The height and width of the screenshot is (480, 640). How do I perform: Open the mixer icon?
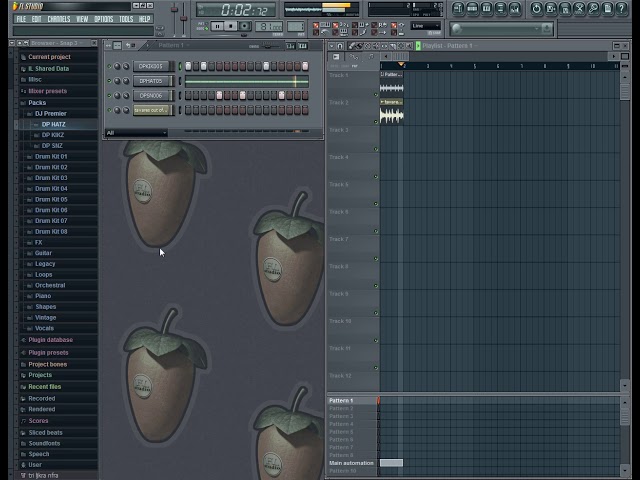[515, 9]
